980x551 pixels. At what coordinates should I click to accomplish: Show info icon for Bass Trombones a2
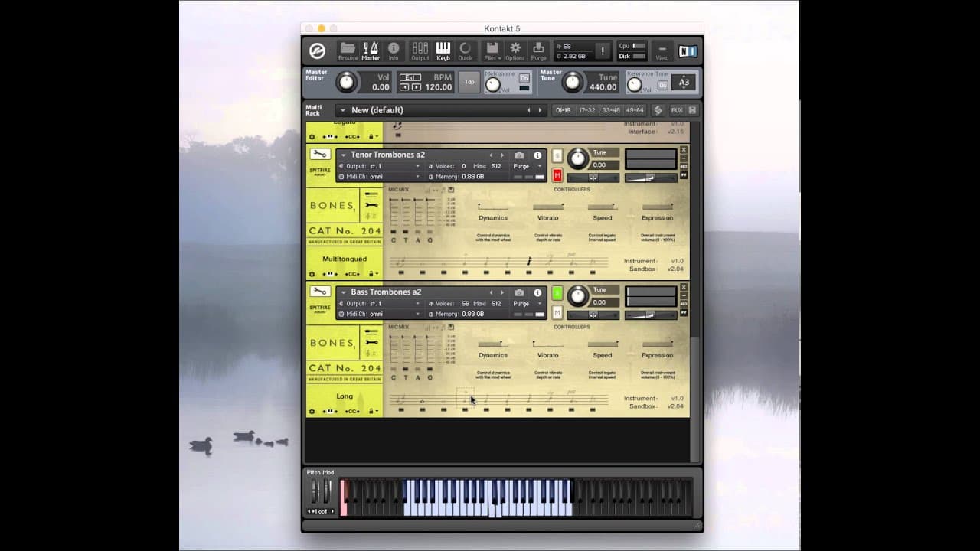point(537,292)
